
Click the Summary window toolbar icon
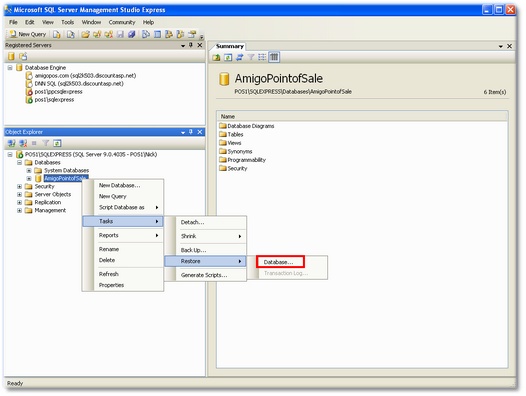[x=157, y=34]
